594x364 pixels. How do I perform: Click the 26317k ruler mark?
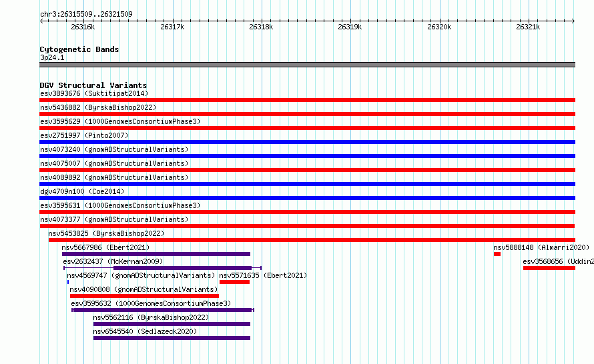click(172, 27)
